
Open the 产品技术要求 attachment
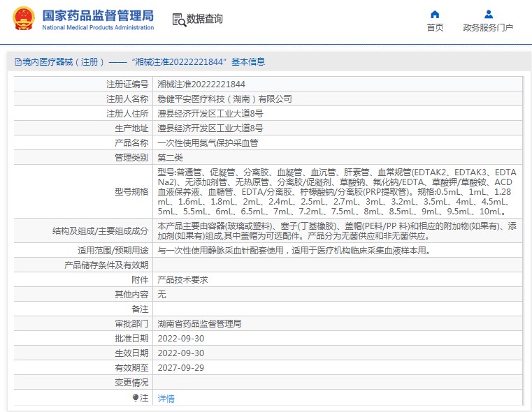[182, 279]
